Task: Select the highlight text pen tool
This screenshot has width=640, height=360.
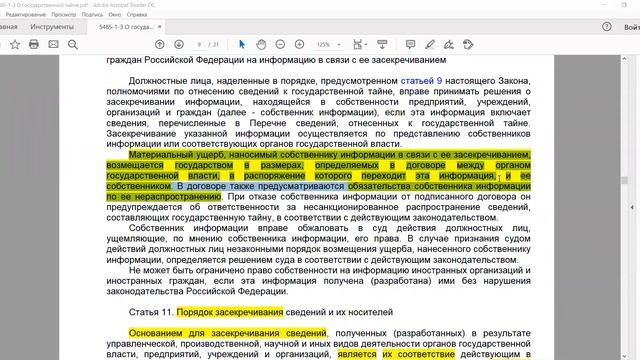Action: pyautogui.click(x=430, y=44)
